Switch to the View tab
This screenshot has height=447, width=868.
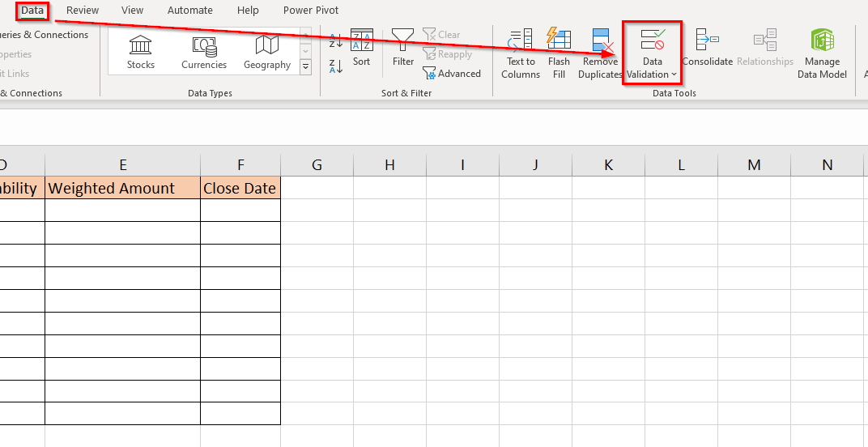[x=132, y=10]
